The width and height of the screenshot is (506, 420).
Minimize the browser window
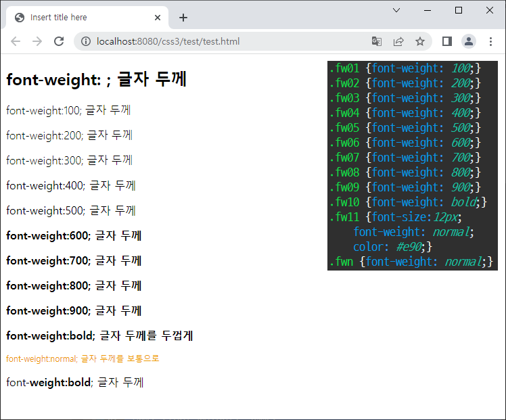[428, 10]
